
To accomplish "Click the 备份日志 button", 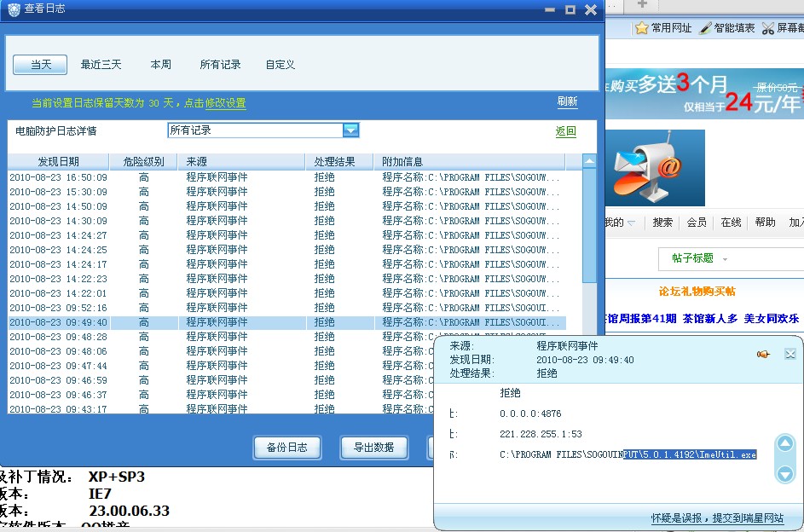I will [287, 448].
